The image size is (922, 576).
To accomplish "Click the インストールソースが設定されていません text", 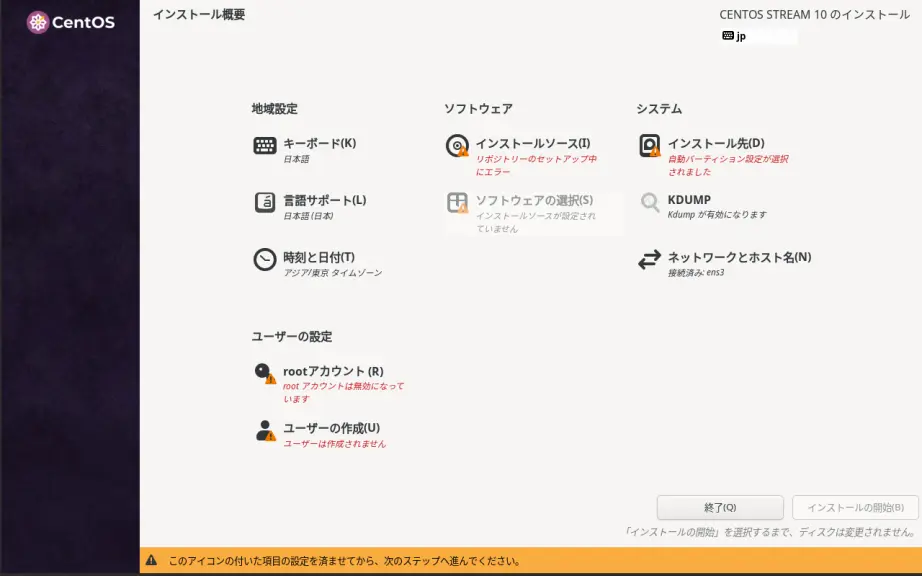I will pyautogui.click(x=536, y=222).
